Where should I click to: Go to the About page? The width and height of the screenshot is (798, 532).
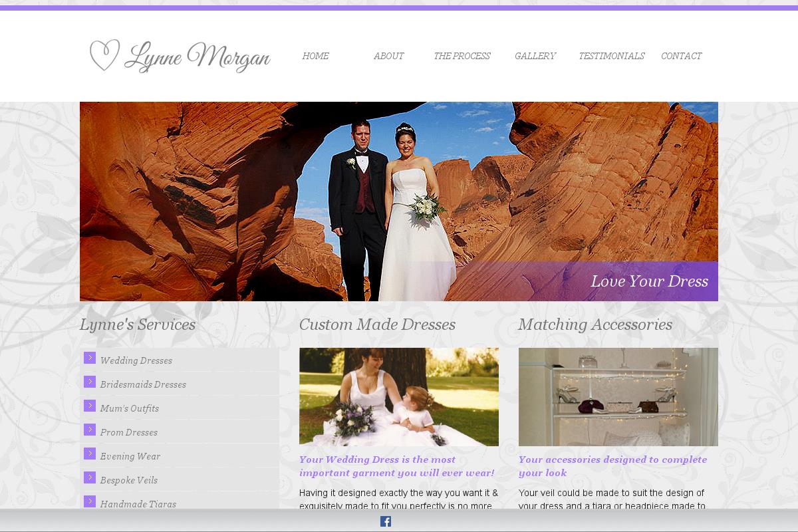(388, 56)
